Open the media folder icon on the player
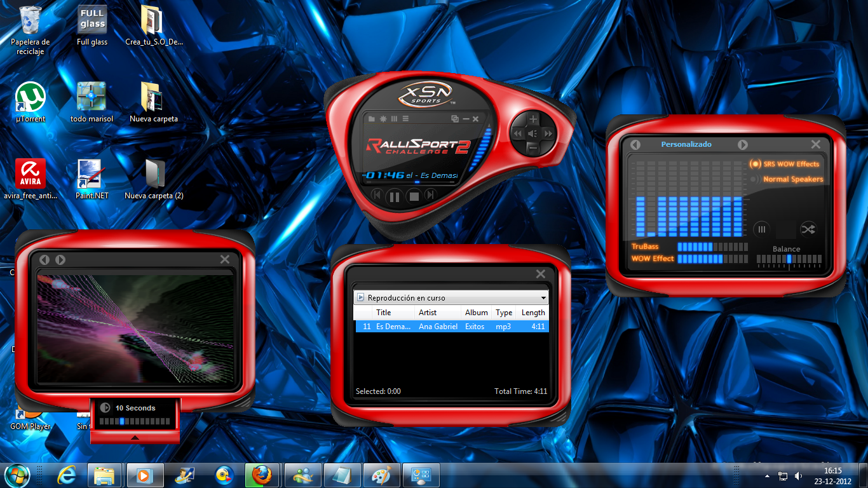 pos(372,118)
